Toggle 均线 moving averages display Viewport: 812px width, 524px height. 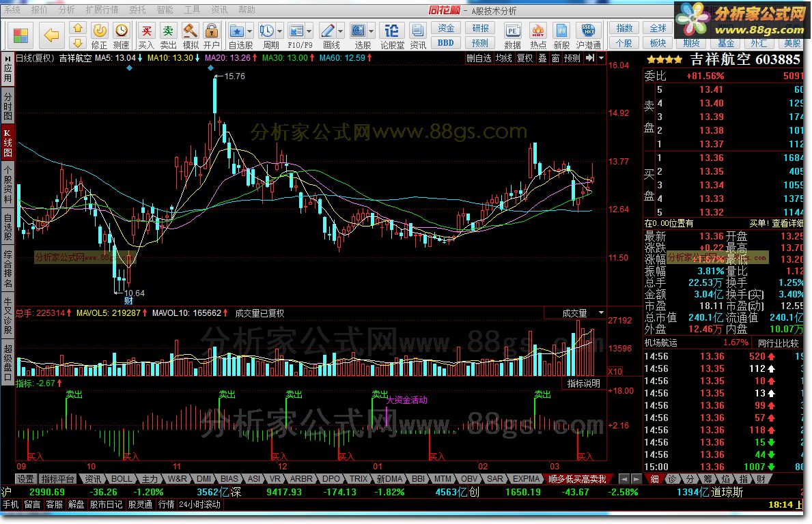[x=504, y=58]
